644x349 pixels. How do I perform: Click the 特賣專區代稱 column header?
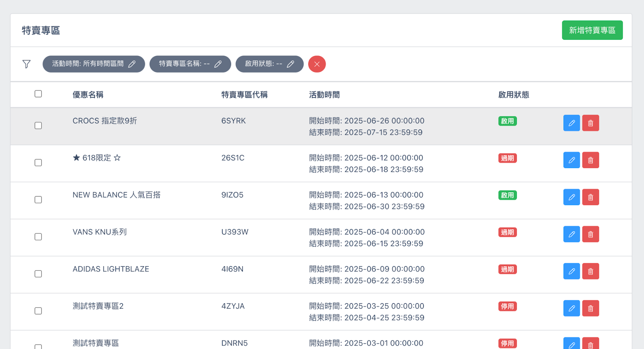tap(244, 94)
